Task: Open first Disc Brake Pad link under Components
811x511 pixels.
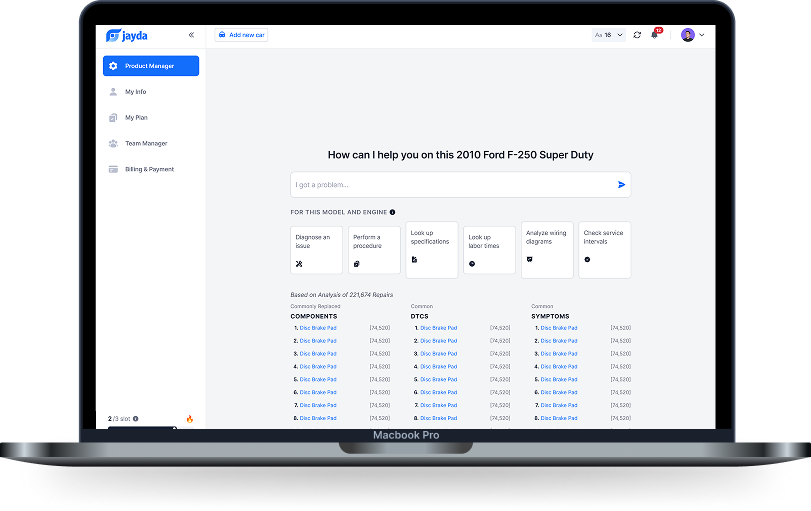Action: (x=318, y=328)
